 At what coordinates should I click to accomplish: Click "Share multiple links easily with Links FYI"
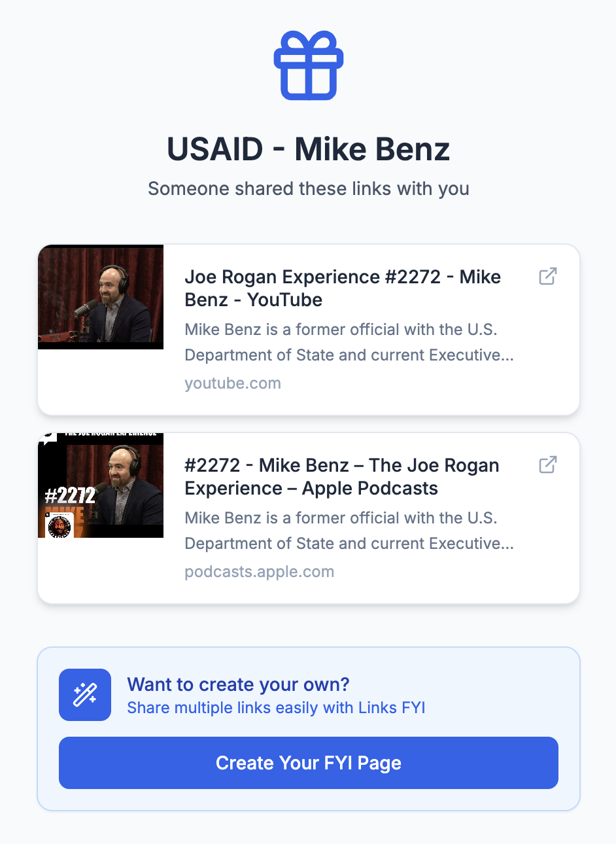coord(276,708)
